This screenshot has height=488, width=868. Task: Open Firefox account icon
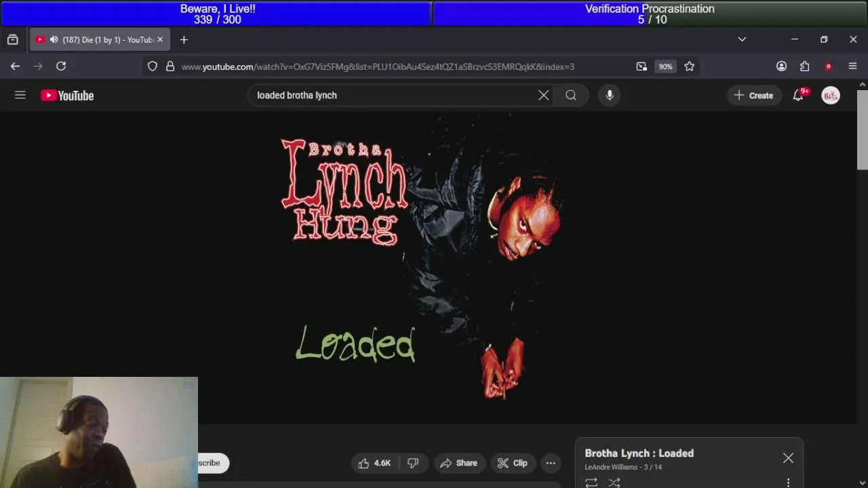pyautogui.click(x=781, y=66)
